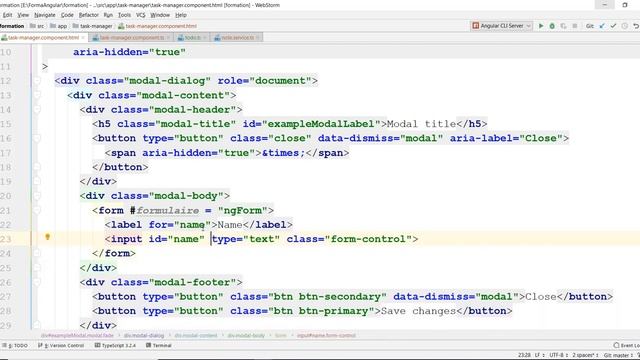Run the Angular CLI Server configuration

pos(541,26)
